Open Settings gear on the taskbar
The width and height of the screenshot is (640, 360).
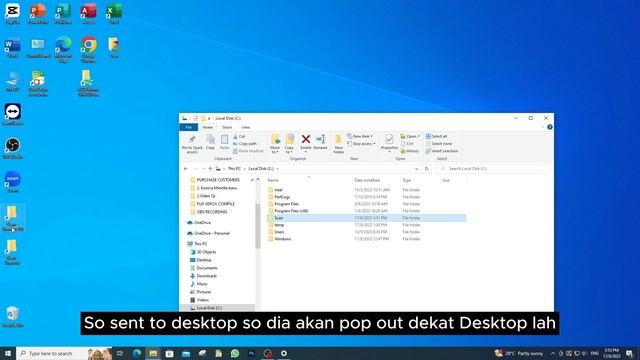[x=284, y=353]
